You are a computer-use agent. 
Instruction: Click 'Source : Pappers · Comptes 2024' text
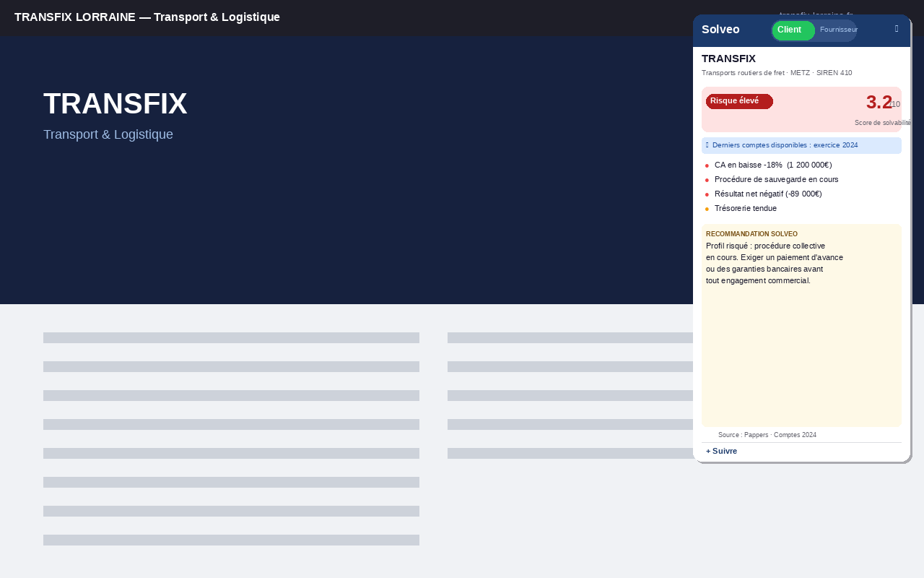(767, 435)
